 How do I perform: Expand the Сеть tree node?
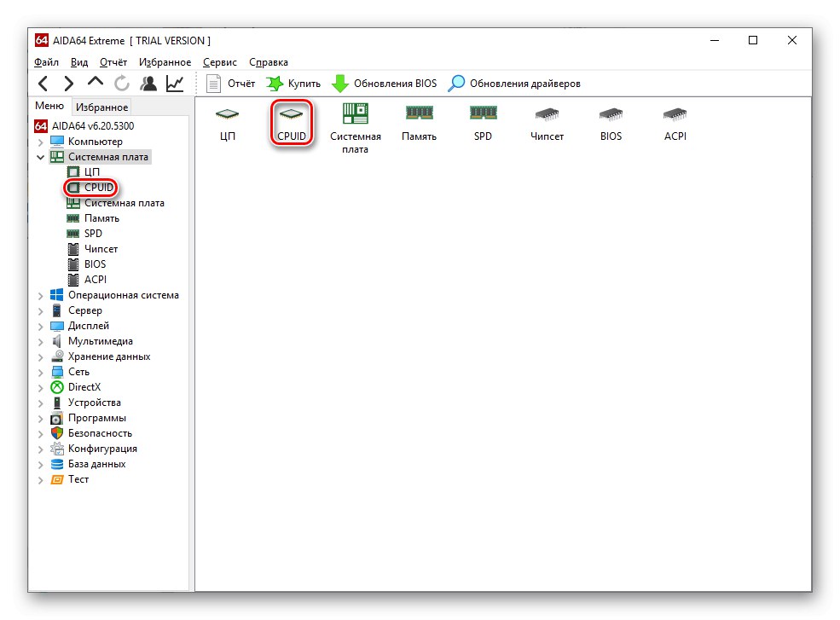(x=41, y=373)
